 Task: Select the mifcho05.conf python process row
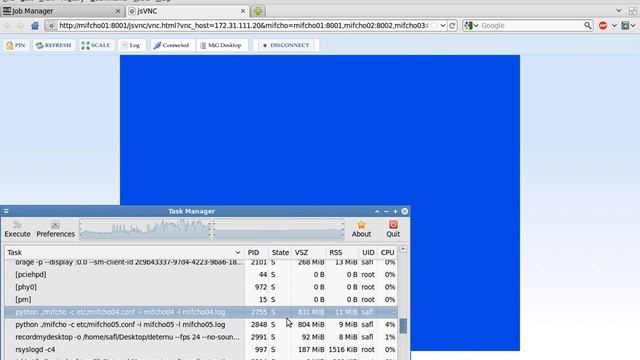201,324
